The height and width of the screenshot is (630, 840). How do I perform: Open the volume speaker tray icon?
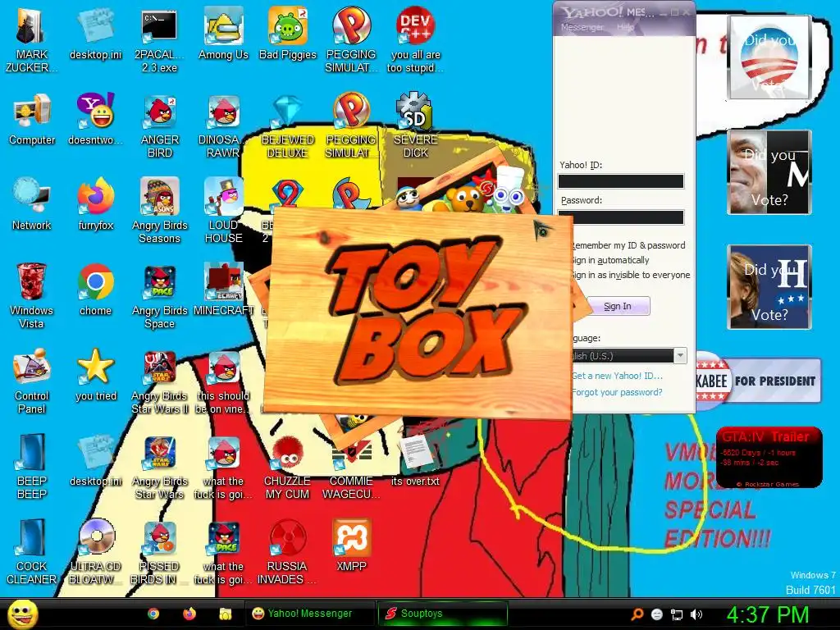coord(696,614)
